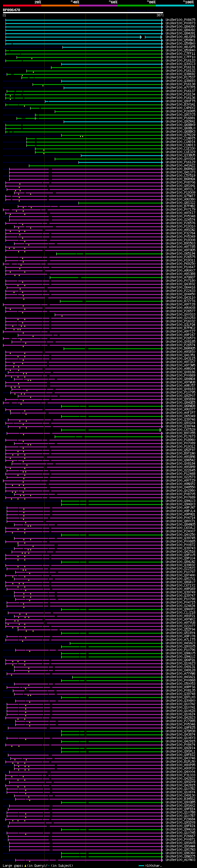Open hit UniRef100_Q5XR40
Image resolution: width=197 pixels, height=868 pixels.
(x=180, y=50)
